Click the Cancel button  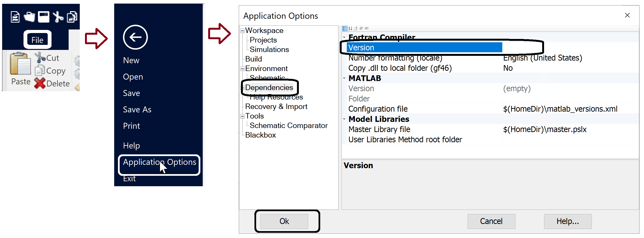pos(491,221)
